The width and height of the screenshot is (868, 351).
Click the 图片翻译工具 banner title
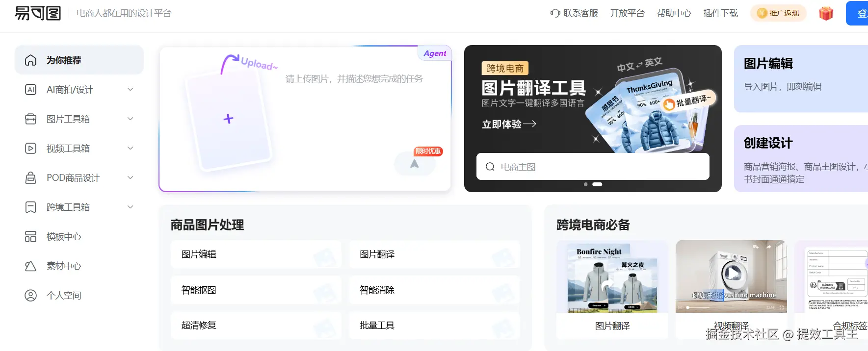[534, 88]
